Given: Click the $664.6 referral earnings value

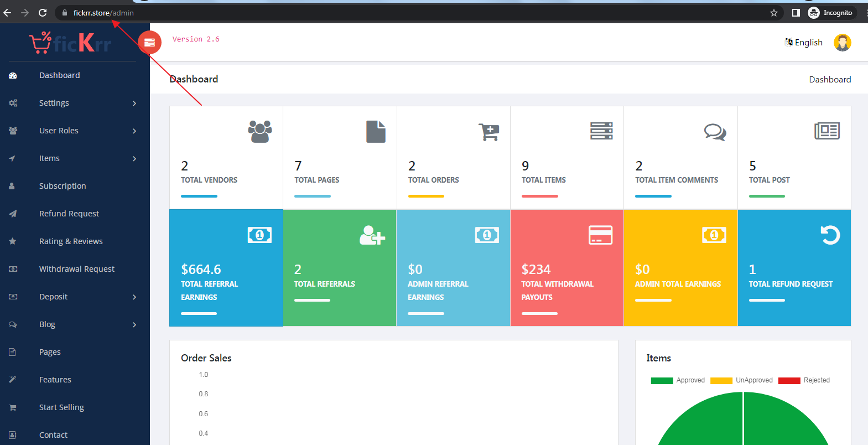Looking at the screenshot, I should tap(201, 270).
